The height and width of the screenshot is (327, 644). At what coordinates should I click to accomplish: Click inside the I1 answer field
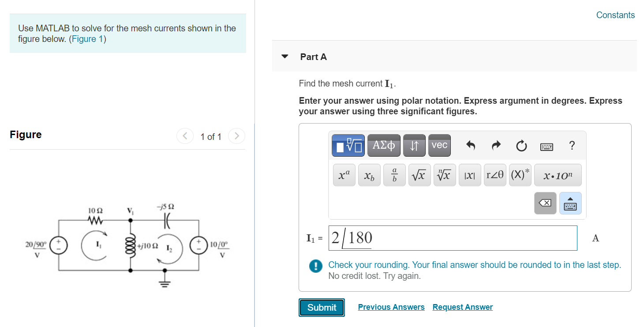(453, 238)
